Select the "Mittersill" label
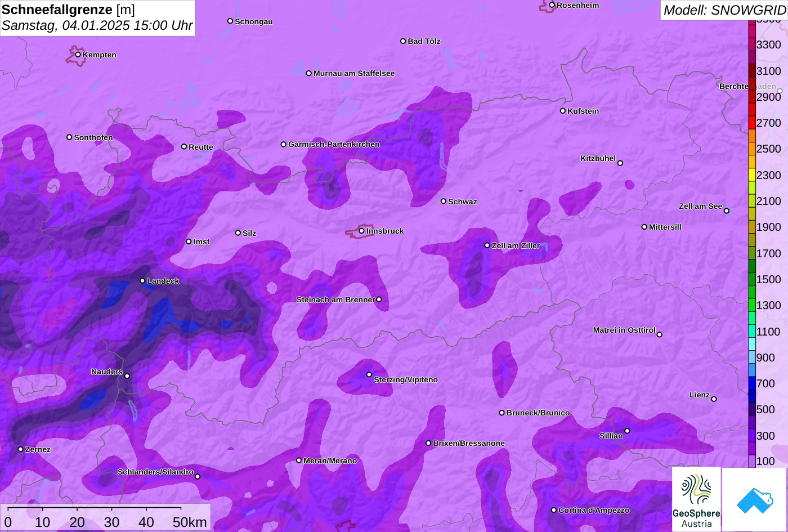Image resolution: width=788 pixels, height=532 pixels. point(665,227)
